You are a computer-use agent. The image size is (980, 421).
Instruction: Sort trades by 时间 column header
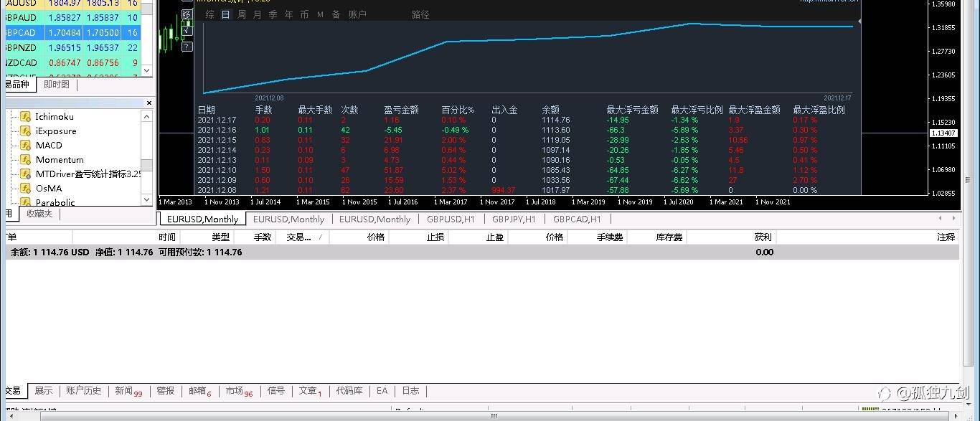[x=167, y=237]
